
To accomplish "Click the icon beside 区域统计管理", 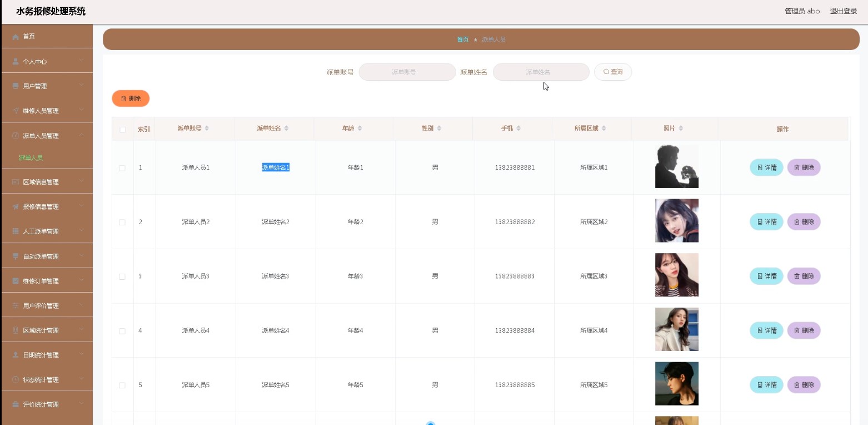I will pos(16,330).
